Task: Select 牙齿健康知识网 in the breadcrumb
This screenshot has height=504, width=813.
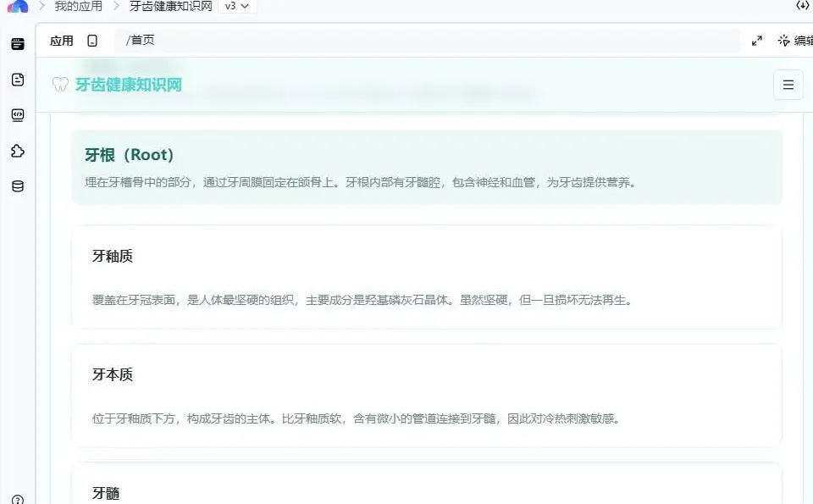Action: (x=169, y=5)
